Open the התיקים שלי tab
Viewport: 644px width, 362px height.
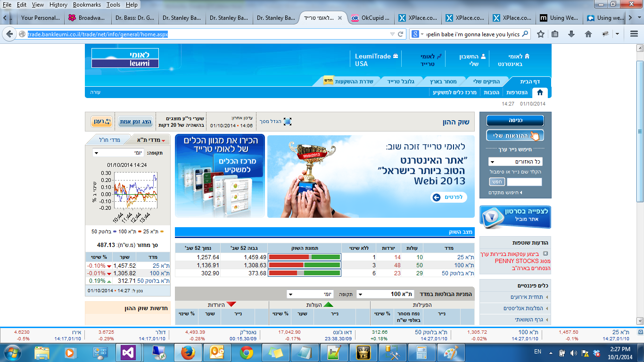(487, 81)
